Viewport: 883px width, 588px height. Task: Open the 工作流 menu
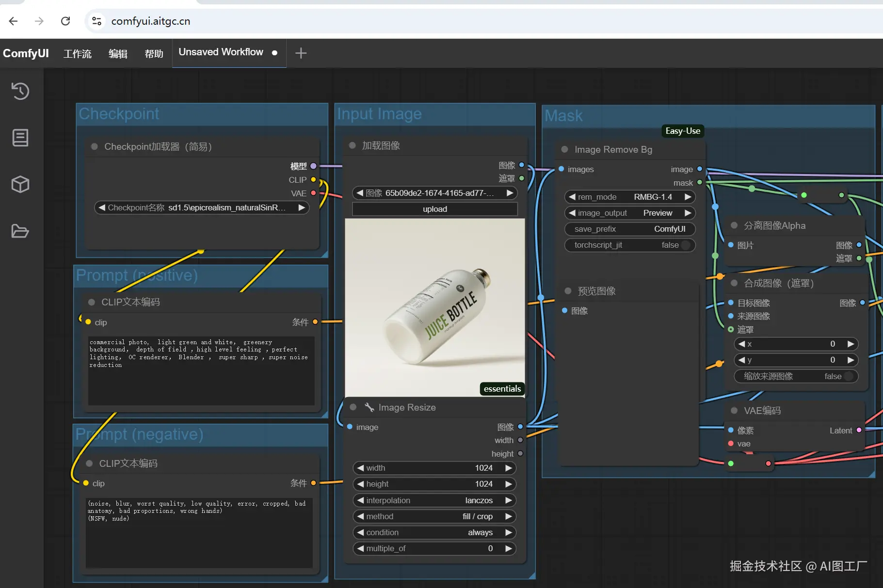[77, 54]
